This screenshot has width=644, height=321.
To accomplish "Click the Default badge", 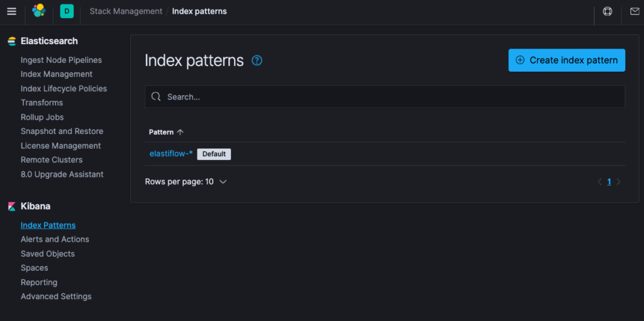I will [214, 154].
